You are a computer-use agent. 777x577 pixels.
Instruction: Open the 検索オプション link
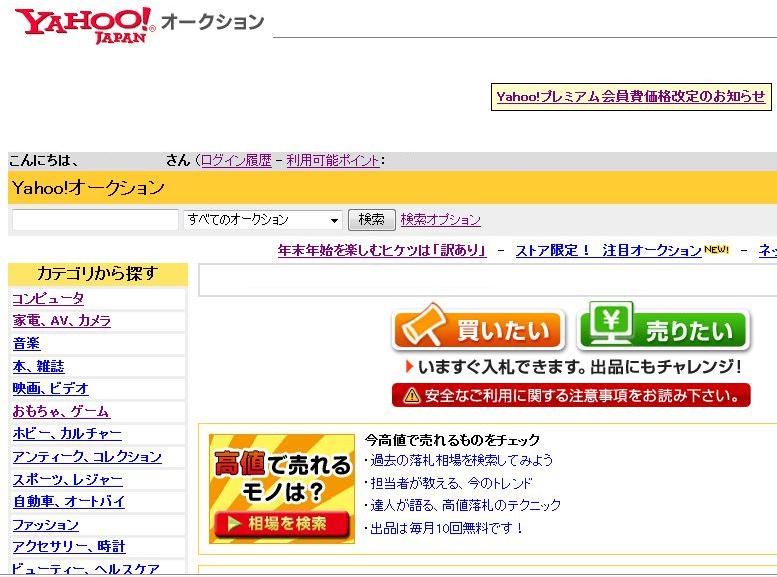pyautogui.click(x=441, y=220)
